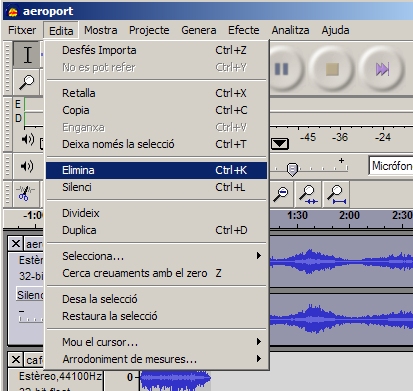
Task: Click the Zoom Out magnifier icon
Action: point(281,194)
